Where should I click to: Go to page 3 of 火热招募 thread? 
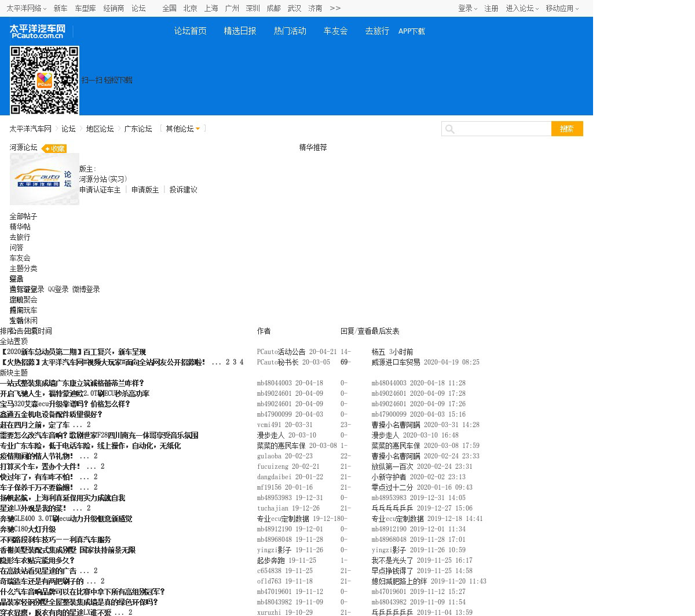(x=235, y=362)
